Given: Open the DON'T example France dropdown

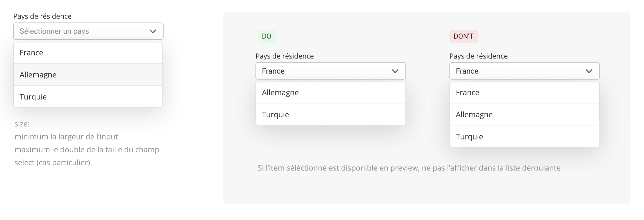Looking at the screenshot, I should 524,71.
